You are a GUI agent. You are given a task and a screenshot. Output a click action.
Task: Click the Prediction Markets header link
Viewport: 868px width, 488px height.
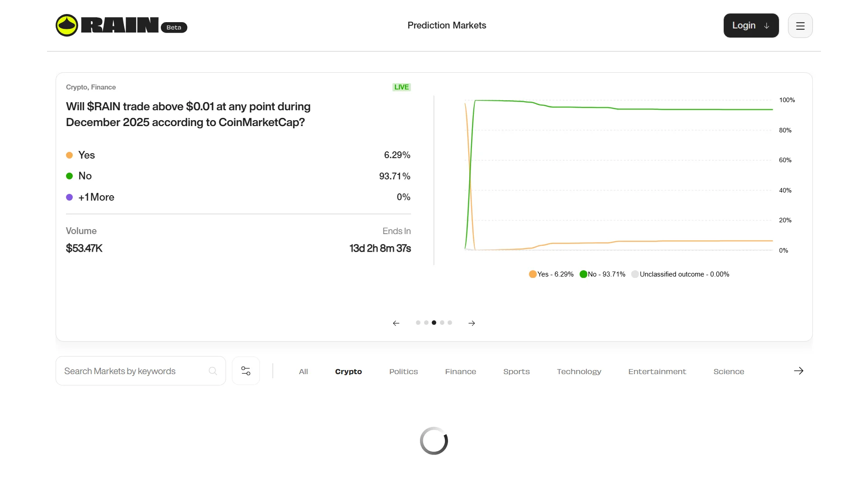[x=447, y=25]
